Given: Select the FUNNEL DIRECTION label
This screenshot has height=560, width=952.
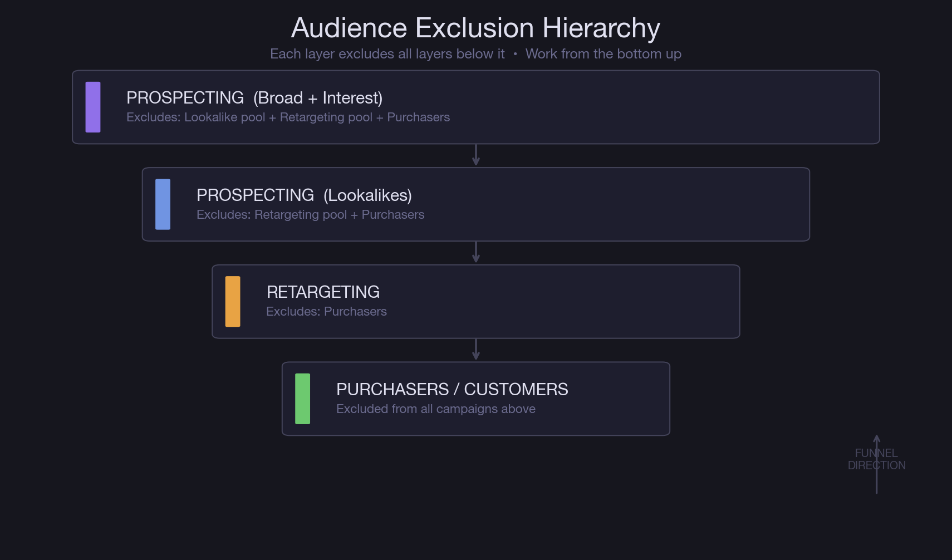Looking at the screenshot, I should [877, 459].
